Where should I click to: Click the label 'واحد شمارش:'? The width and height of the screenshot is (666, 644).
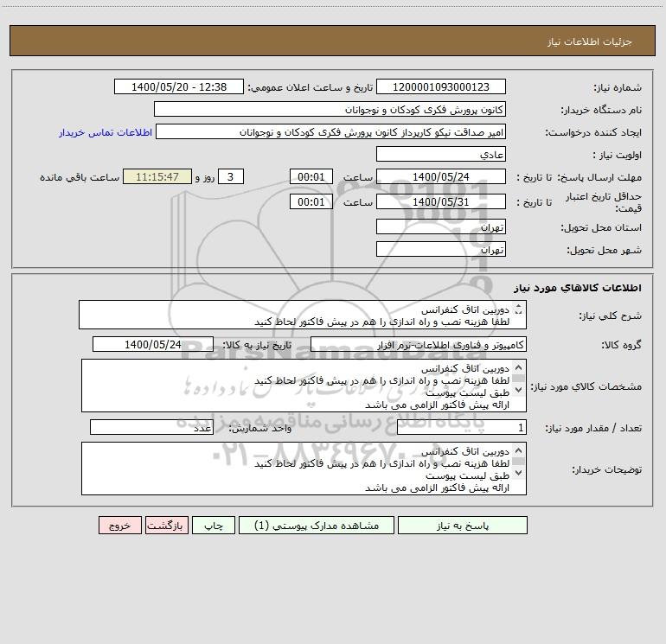click(x=260, y=428)
